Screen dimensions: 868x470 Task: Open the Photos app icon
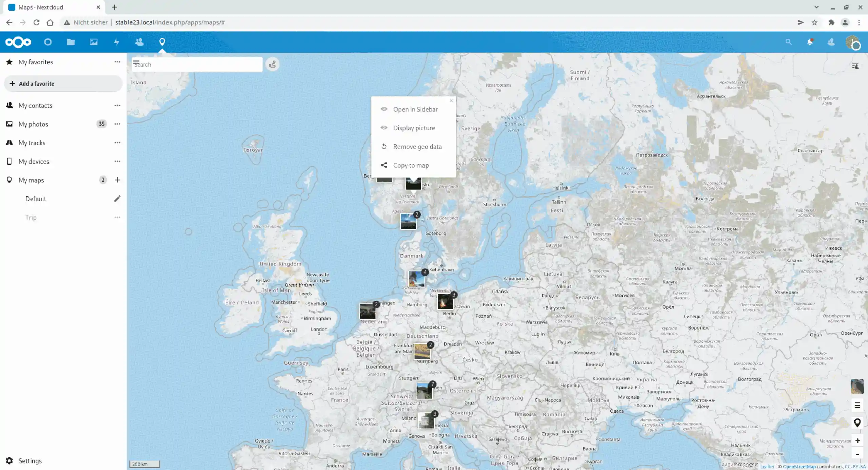click(94, 42)
